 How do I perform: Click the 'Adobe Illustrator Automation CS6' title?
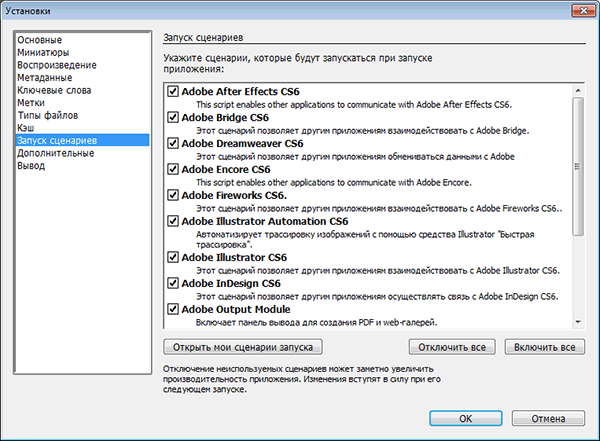point(265,221)
